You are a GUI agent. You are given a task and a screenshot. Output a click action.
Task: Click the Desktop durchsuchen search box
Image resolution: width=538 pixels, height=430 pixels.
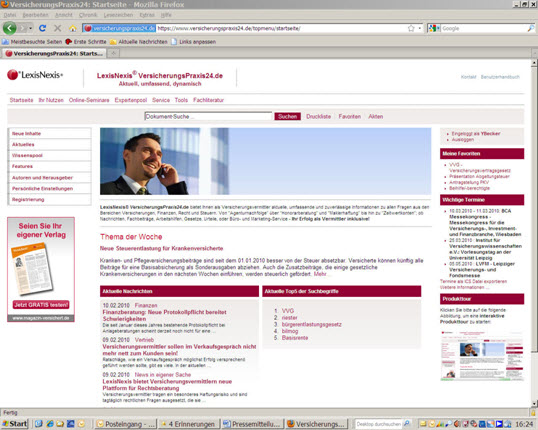[378, 424]
